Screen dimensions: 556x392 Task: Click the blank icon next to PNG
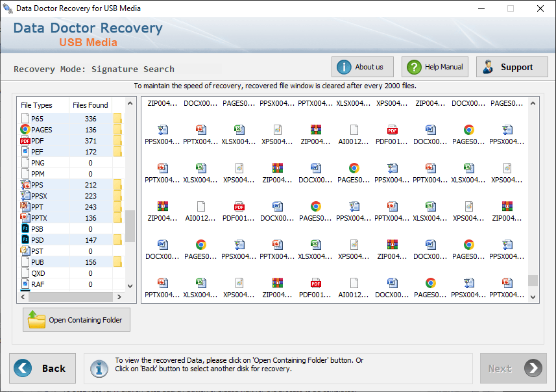(25, 162)
